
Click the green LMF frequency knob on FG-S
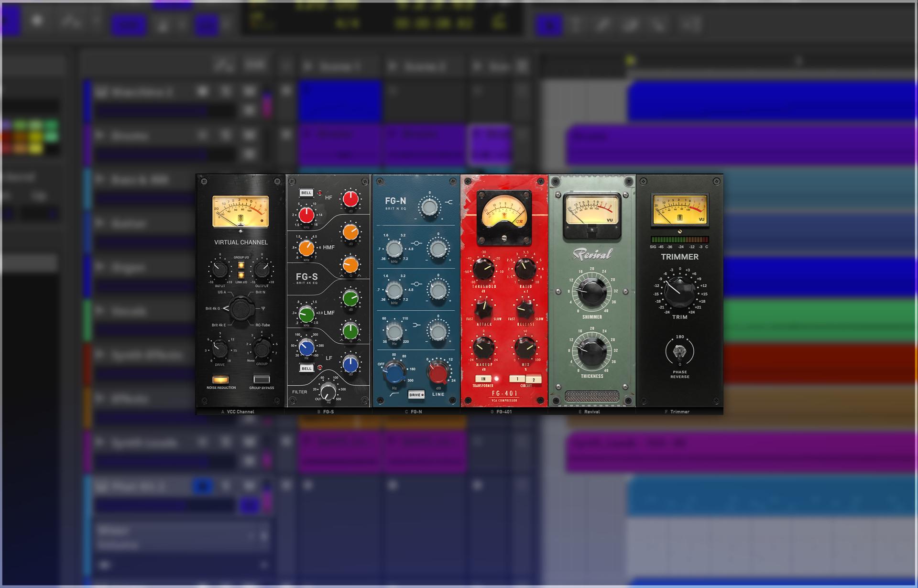point(306,315)
